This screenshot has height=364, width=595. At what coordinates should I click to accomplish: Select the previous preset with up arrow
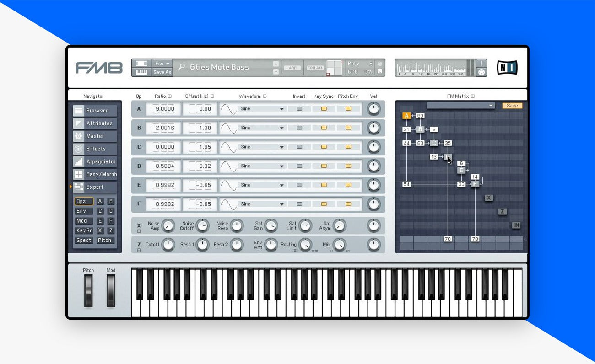coord(276,64)
